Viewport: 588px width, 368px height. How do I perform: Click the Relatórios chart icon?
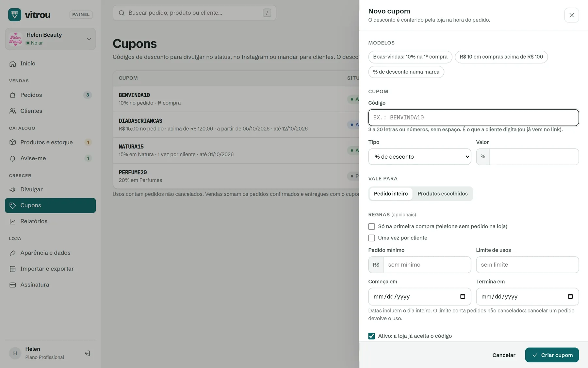[x=13, y=221]
